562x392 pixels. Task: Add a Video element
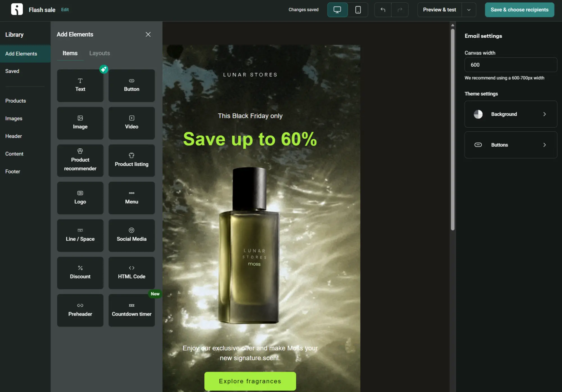[132, 123]
